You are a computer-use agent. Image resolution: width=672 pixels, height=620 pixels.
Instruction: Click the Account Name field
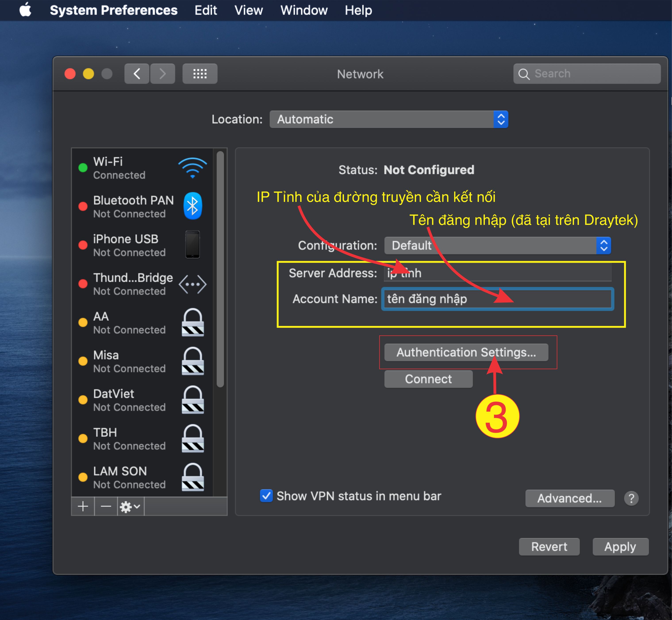point(497,299)
